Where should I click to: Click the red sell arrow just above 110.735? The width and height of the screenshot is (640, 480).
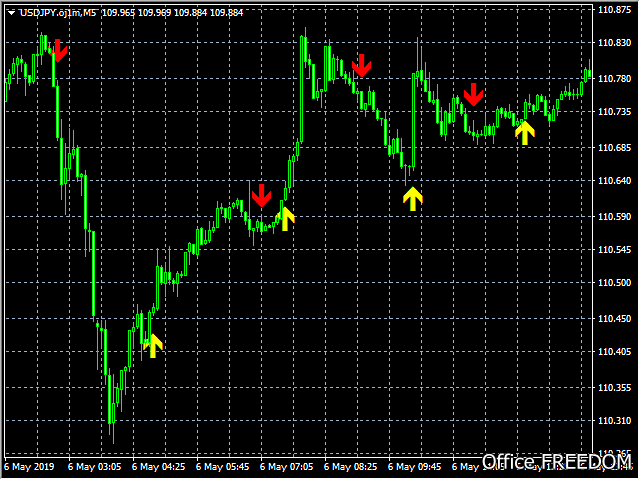click(473, 95)
